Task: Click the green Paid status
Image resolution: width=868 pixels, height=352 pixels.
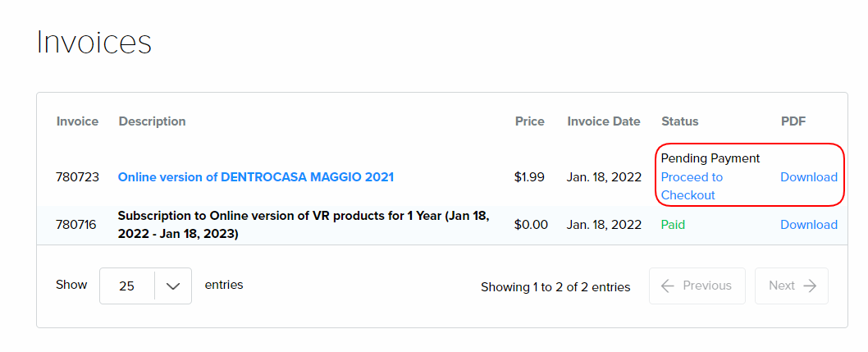Action: (x=673, y=225)
